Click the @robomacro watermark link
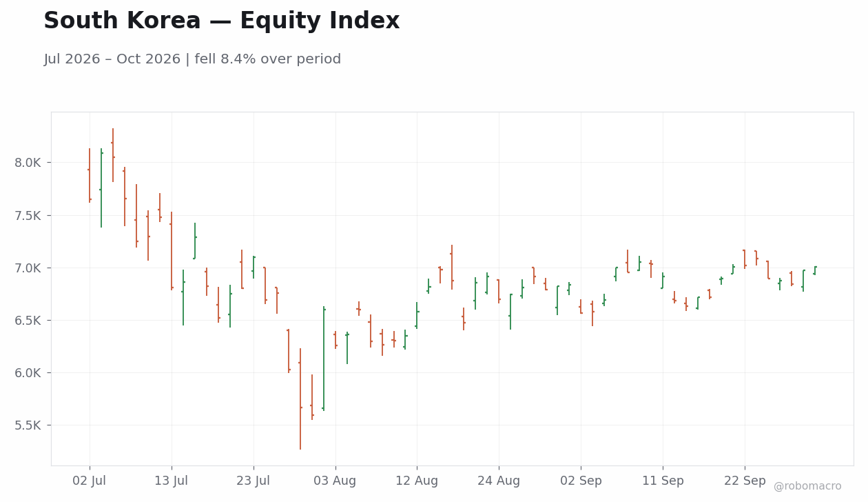868x502 pixels. point(807,486)
